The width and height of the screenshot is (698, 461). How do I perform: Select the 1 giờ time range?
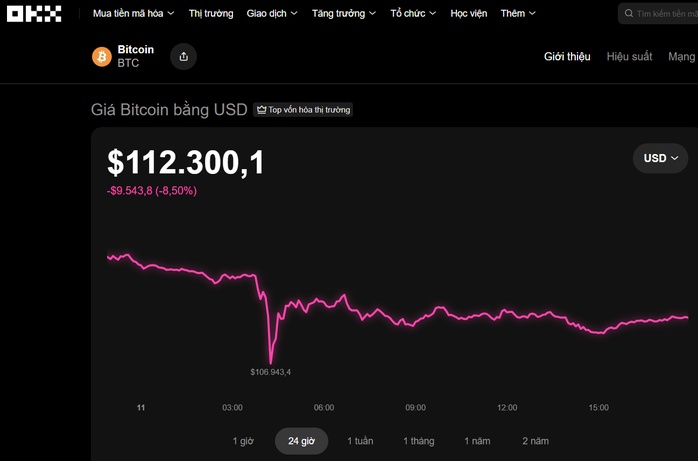(x=242, y=441)
